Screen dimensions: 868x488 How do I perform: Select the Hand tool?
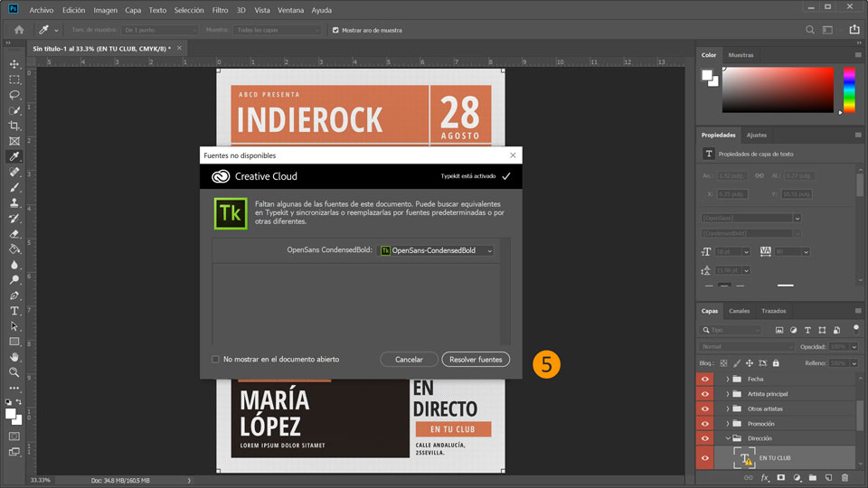tap(14, 357)
